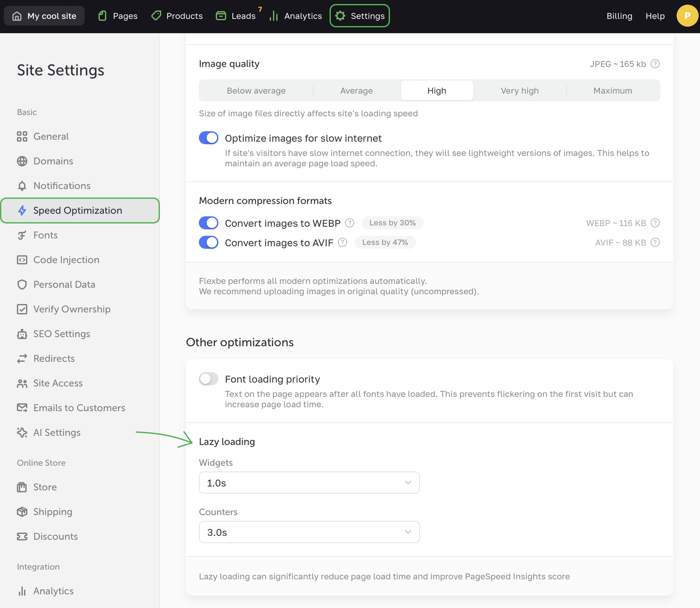Image resolution: width=700 pixels, height=608 pixels.
Task: Click the AI Settings sparkle icon
Action: [x=22, y=432]
